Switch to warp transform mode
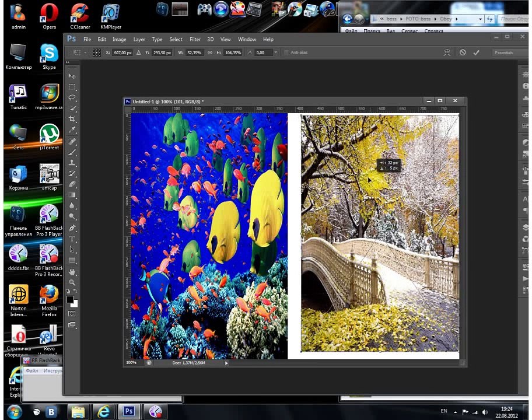 (x=447, y=52)
